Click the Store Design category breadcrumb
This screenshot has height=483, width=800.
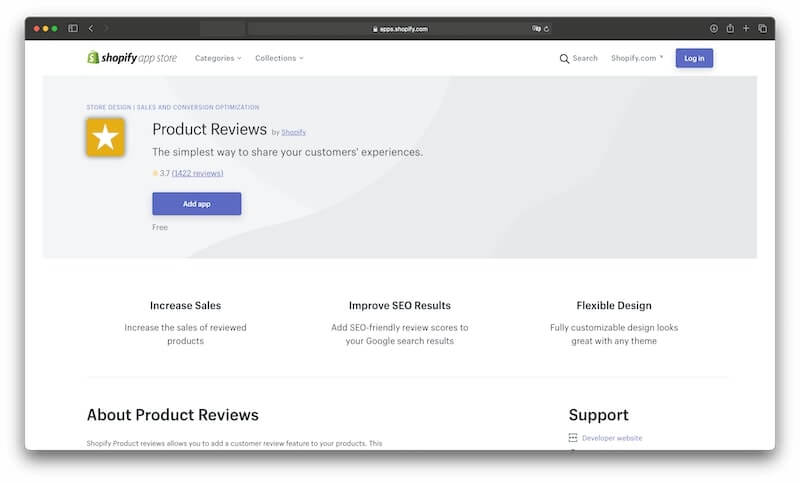[109, 107]
